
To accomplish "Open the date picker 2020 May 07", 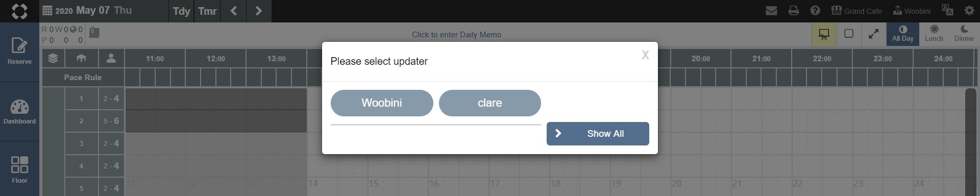I will click(87, 11).
